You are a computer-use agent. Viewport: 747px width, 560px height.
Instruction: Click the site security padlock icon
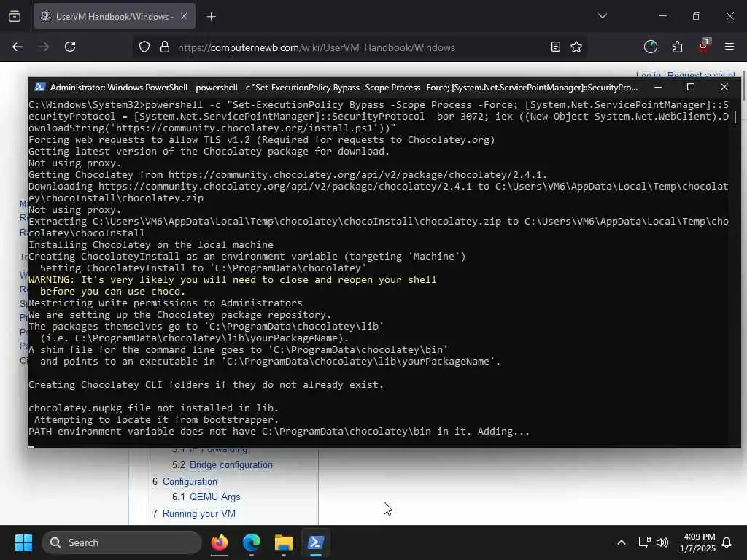click(165, 47)
